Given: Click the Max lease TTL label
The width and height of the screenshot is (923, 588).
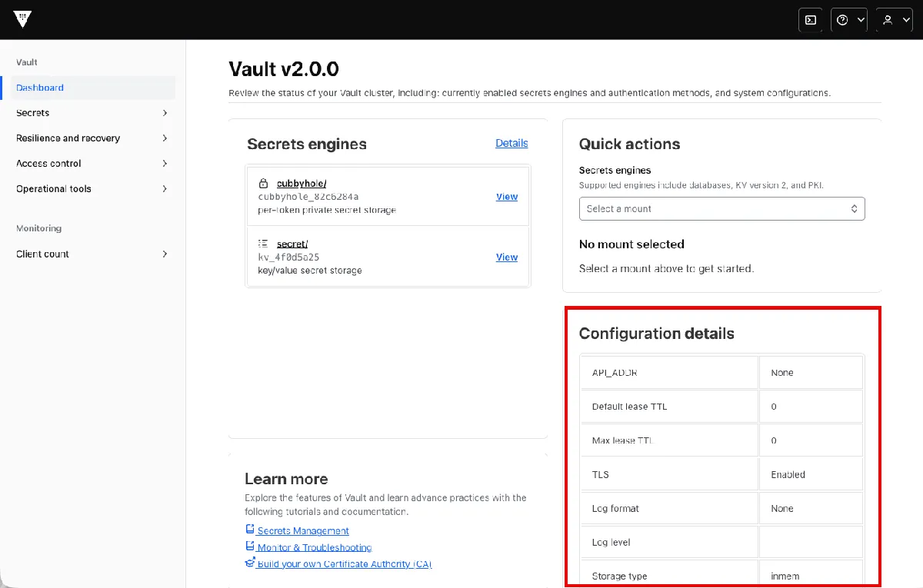Looking at the screenshot, I should 623,440.
